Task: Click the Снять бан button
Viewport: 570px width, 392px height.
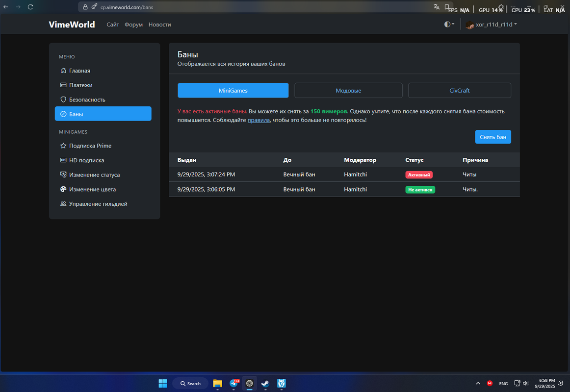Action: pyautogui.click(x=493, y=137)
